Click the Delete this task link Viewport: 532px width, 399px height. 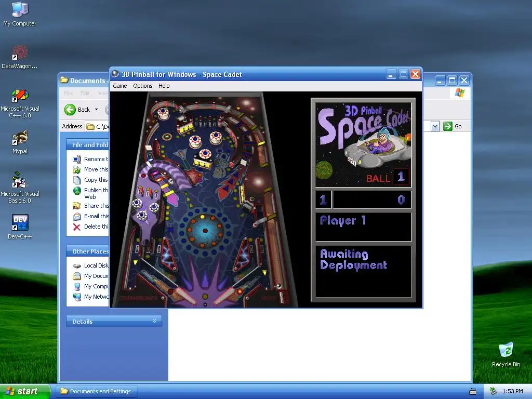point(96,227)
